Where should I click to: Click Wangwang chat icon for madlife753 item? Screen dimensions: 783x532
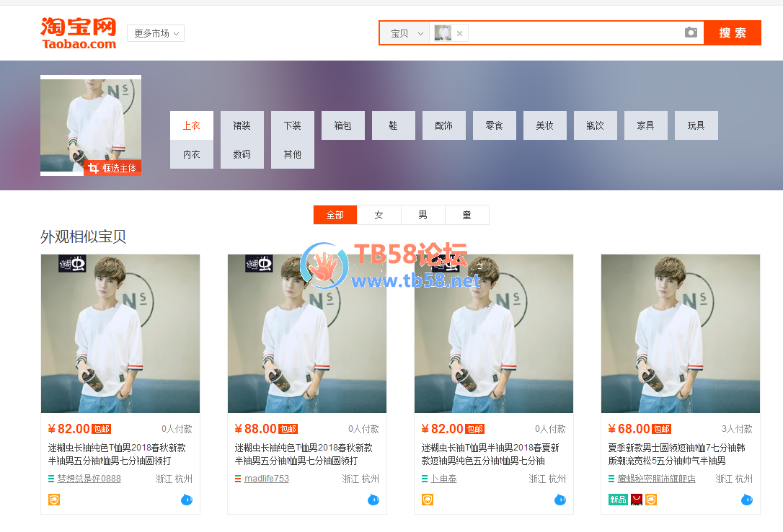point(373,500)
